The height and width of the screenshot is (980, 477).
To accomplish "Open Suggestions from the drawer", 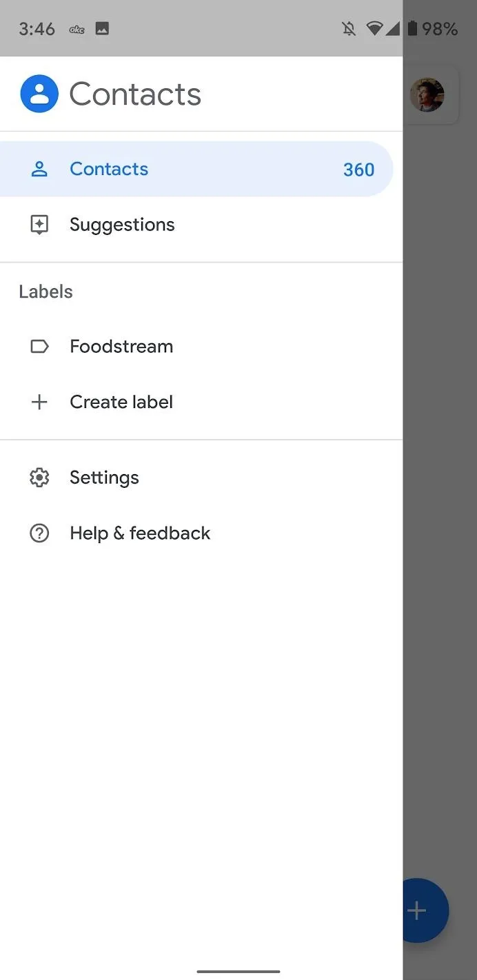I will coord(201,225).
